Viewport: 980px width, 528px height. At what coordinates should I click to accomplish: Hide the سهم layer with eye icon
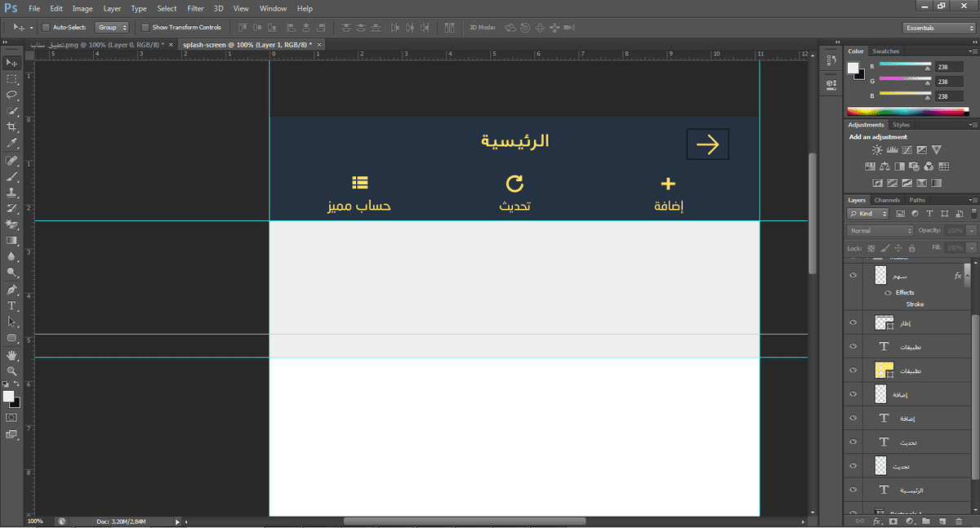(x=853, y=276)
